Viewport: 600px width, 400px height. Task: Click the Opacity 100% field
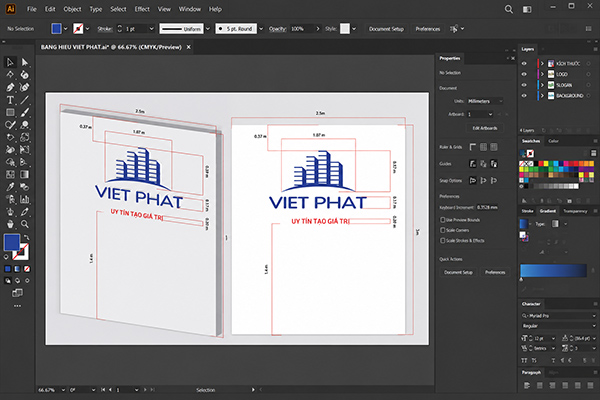tap(301, 29)
